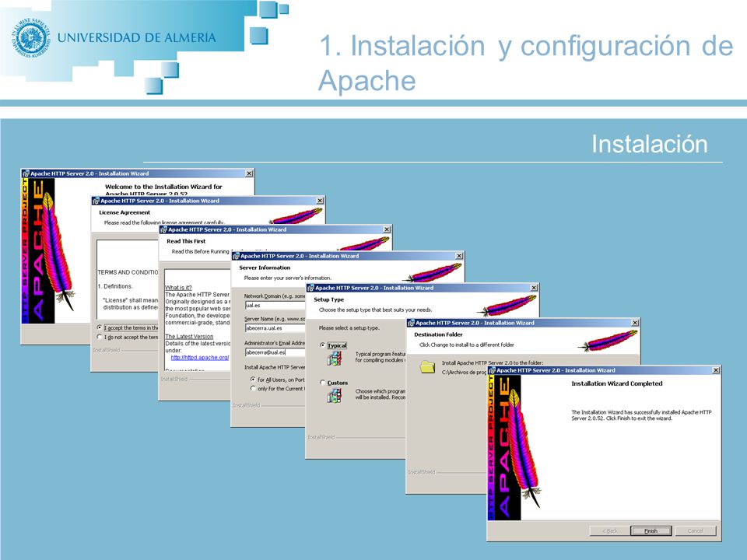Screen dimensions: 747x560
Task: Click the "Please enter your server's information." text
Action: tap(288, 278)
